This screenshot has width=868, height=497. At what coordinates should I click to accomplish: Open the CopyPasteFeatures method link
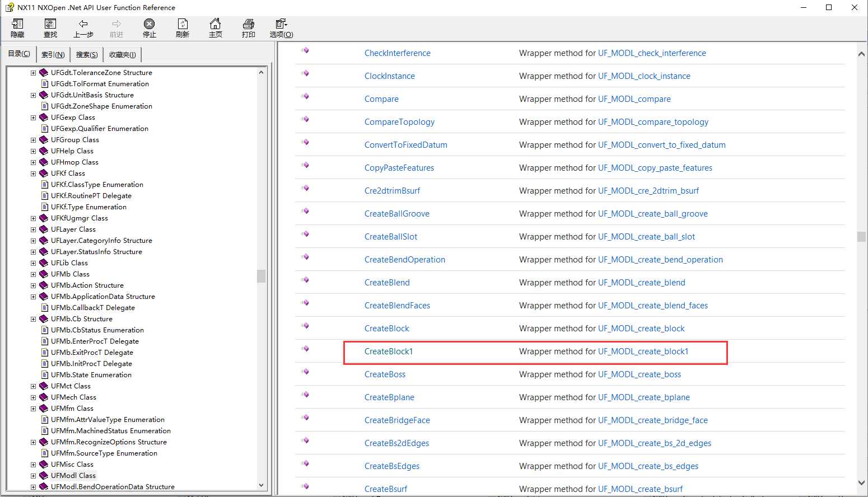[x=399, y=168]
